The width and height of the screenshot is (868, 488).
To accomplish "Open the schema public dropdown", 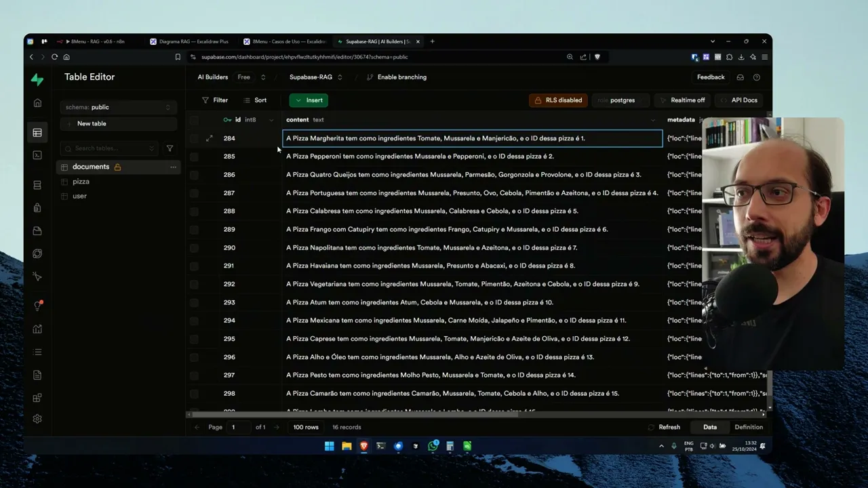I will pos(118,107).
